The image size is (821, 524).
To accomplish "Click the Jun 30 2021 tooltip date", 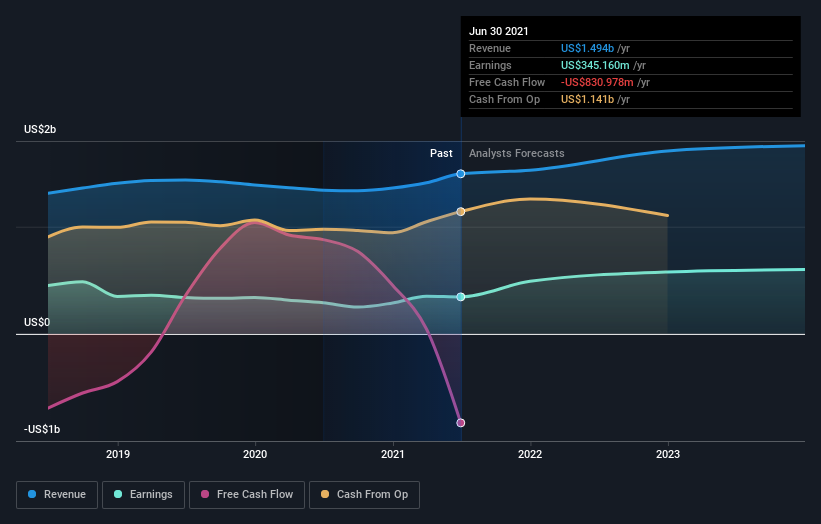I will [498, 31].
